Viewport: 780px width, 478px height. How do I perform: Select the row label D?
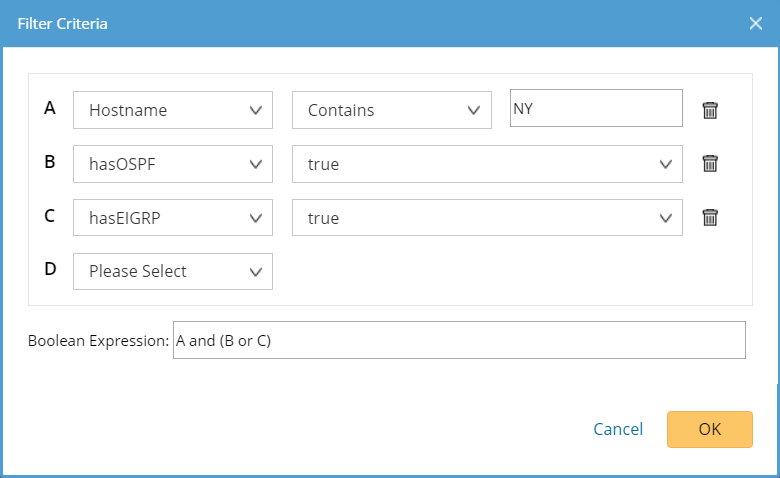[x=50, y=269]
